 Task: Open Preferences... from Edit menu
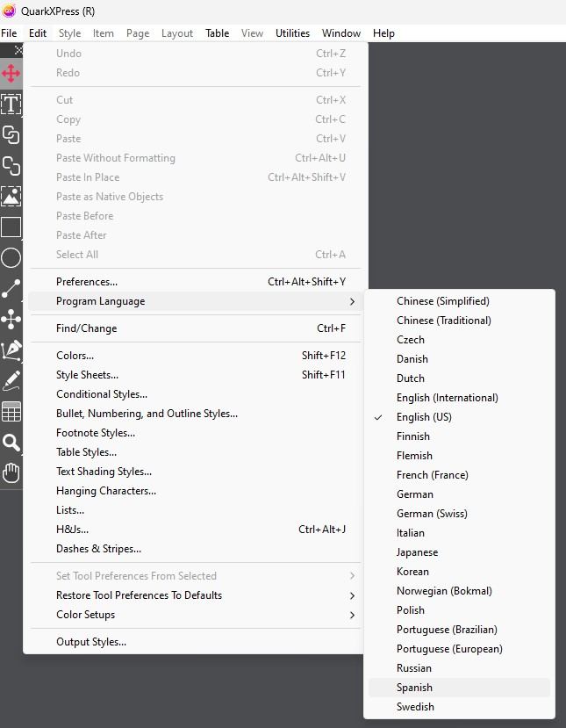click(x=196, y=282)
